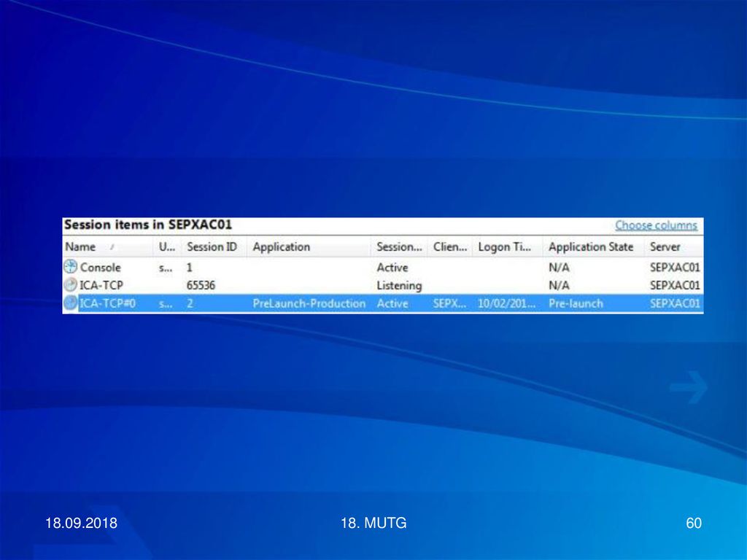747x560 pixels.
Task: Click the session ID 65536 cell
Action: tap(201, 285)
